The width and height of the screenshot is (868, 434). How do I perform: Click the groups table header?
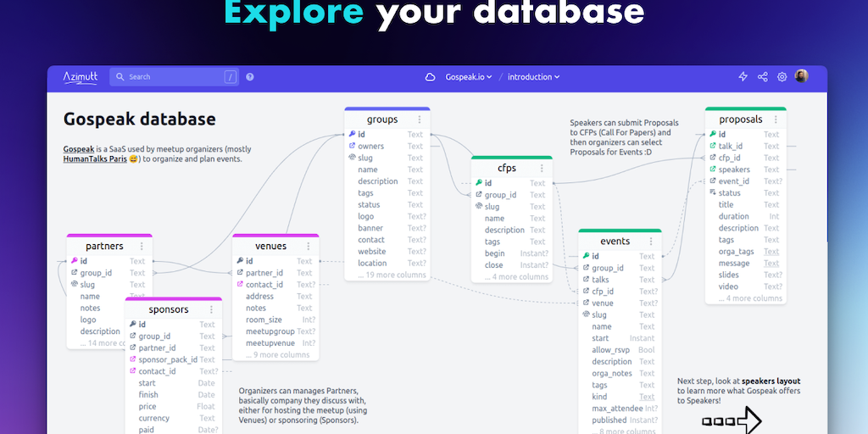[x=387, y=119]
